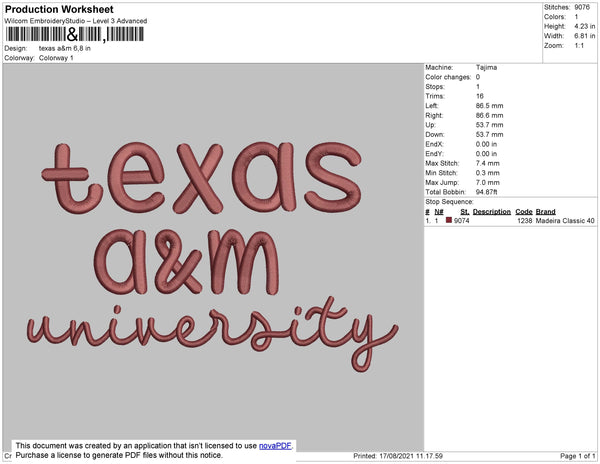Click the Width value 6.81 in
Image resolution: width=600 pixels, height=464 pixels.
(x=585, y=36)
